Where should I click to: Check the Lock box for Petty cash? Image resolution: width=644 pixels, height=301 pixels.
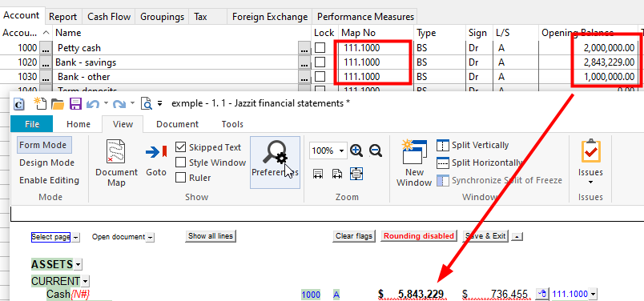pos(320,48)
